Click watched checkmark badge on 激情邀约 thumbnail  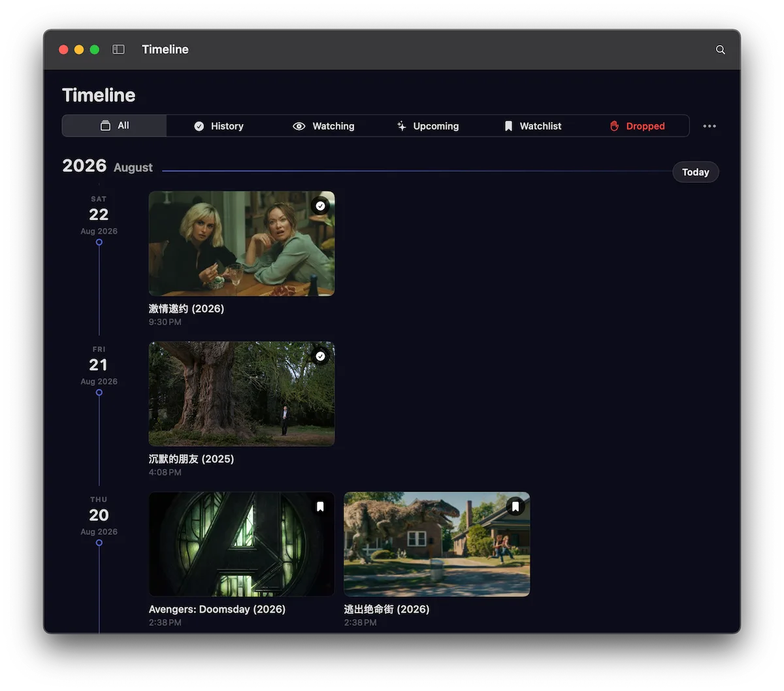tap(320, 206)
